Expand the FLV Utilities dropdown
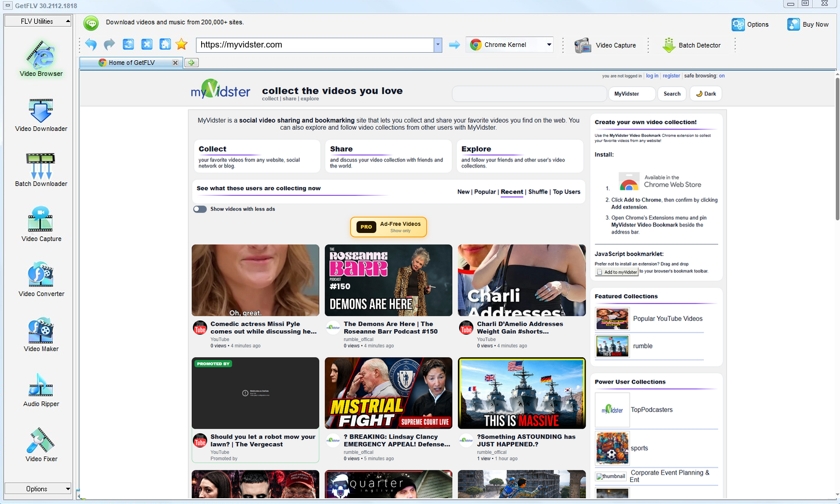Viewport: 840px width, 504px height. tap(38, 21)
